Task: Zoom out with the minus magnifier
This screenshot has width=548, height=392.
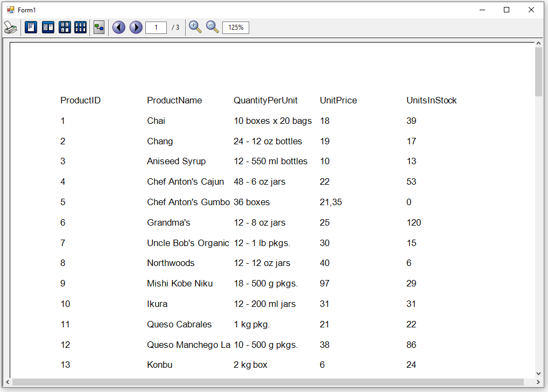Action: click(x=213, y=27)
